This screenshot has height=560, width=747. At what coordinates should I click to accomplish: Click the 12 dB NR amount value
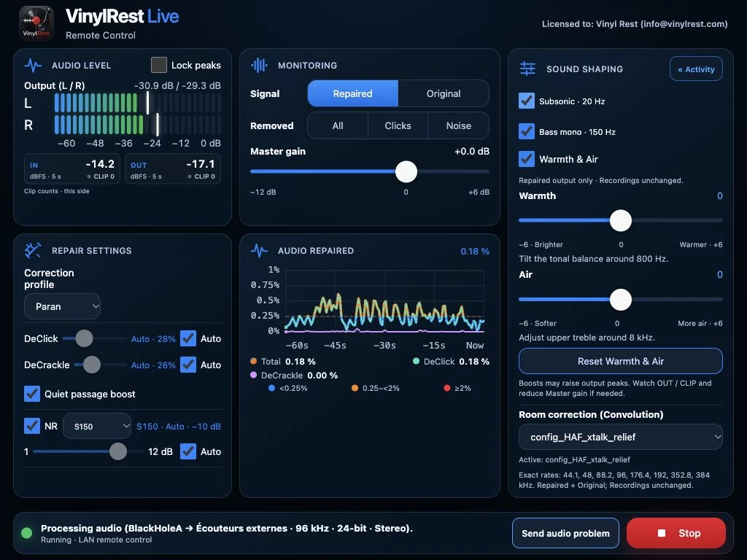coord(160,451)
